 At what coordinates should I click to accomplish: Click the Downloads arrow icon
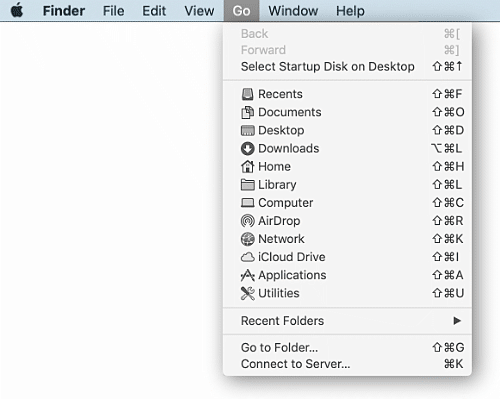(247, 149)
